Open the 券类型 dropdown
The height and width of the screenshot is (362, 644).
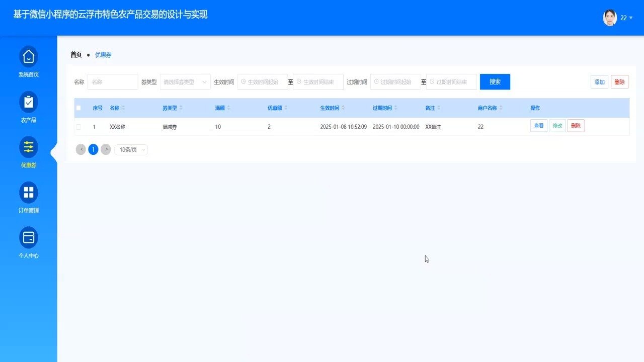pos(185,82)
